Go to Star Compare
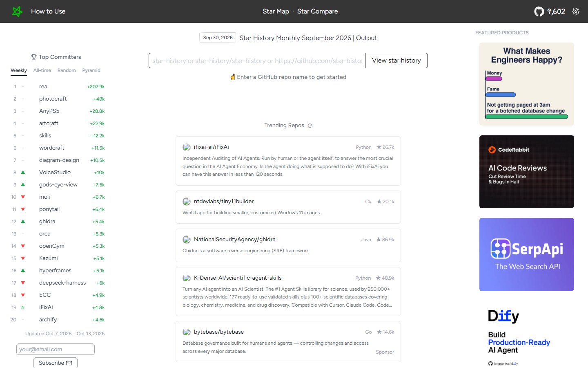The height and width of the screenshot is (368, 588). click(318, 11)
